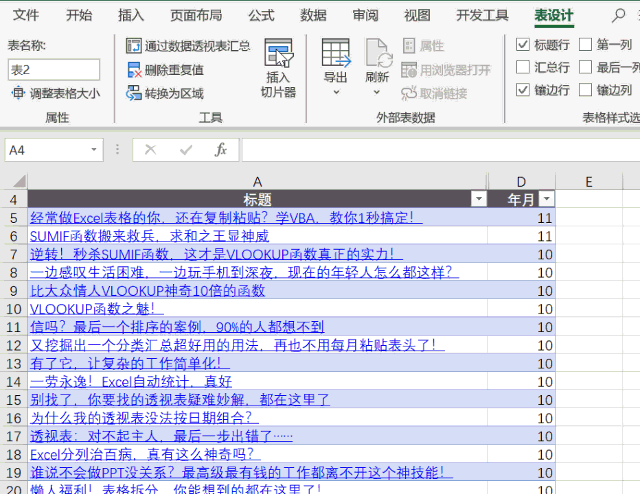The height and width of the screenshot is (494, 640).
Task: Toggle the Total Row (汇总行) checkbox
Action: coord(523,67)
